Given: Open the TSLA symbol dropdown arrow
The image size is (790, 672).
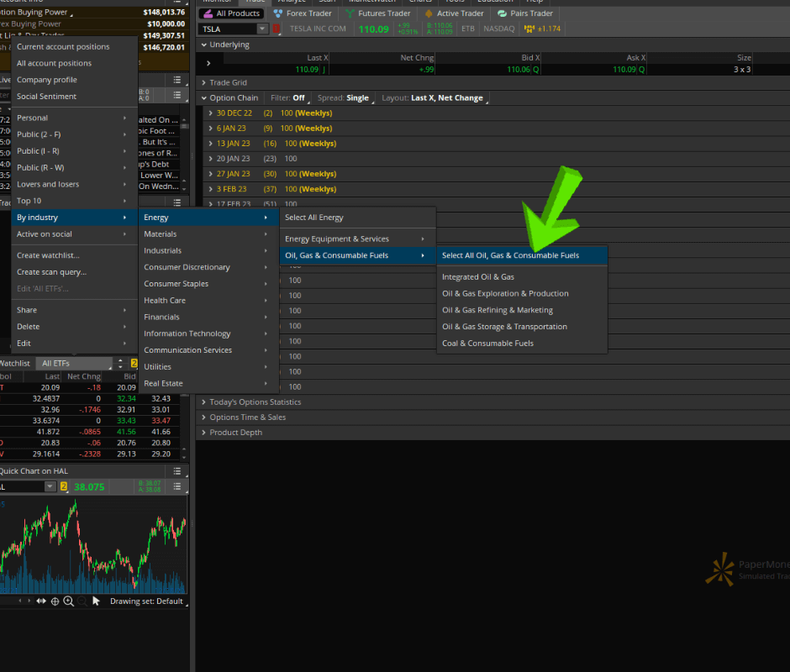Looking at the screenshot, I should tap(262, 29).
